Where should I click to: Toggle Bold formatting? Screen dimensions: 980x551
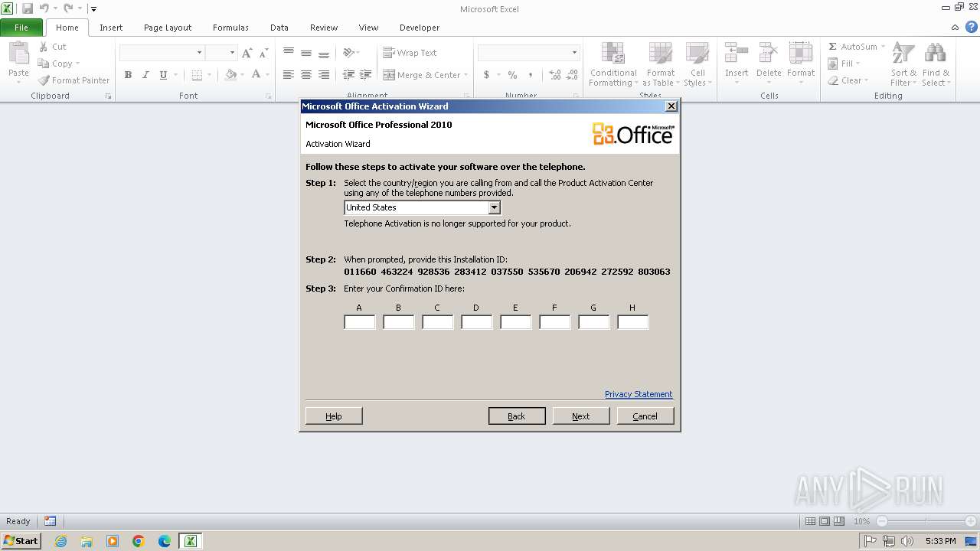click(x=128, y=75)
